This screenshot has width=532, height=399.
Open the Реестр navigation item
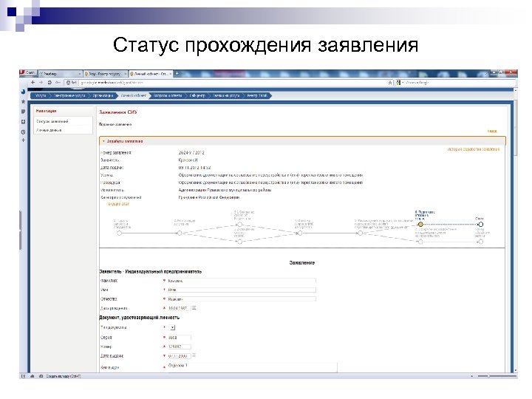[257, 95]
